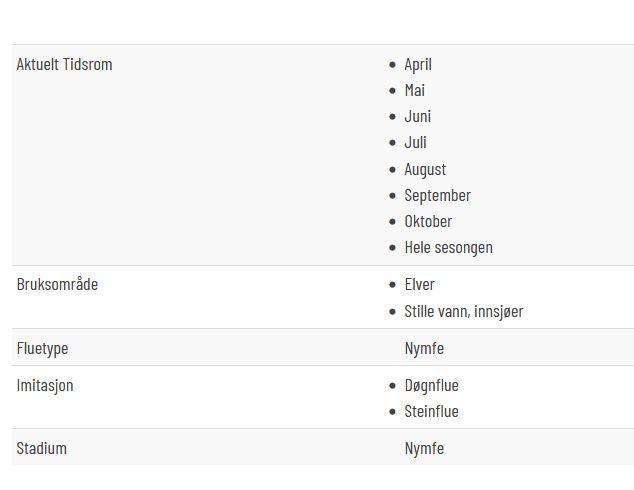Select Døgnflue under Imitasjon
634x490 pixels.
click(431, 386)
